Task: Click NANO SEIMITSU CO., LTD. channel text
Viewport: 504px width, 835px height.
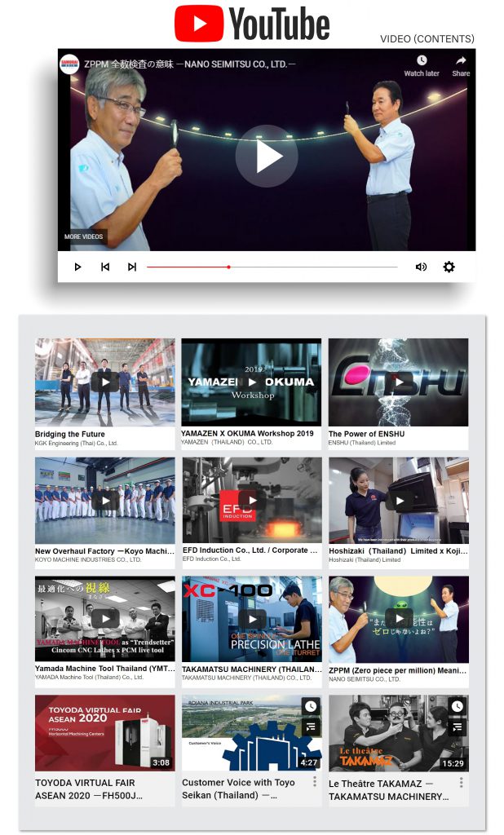Action: (x=365, y=679)
